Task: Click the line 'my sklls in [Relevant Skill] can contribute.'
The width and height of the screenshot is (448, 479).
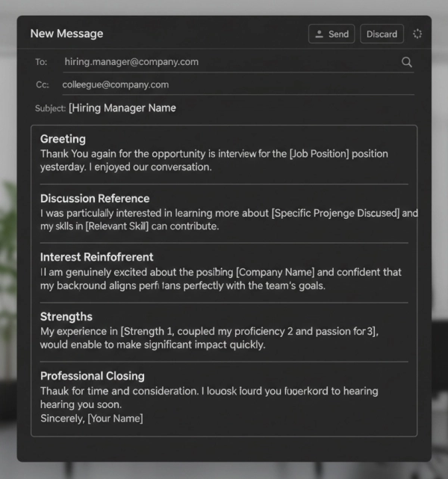Action: click(x=130, y=226)
